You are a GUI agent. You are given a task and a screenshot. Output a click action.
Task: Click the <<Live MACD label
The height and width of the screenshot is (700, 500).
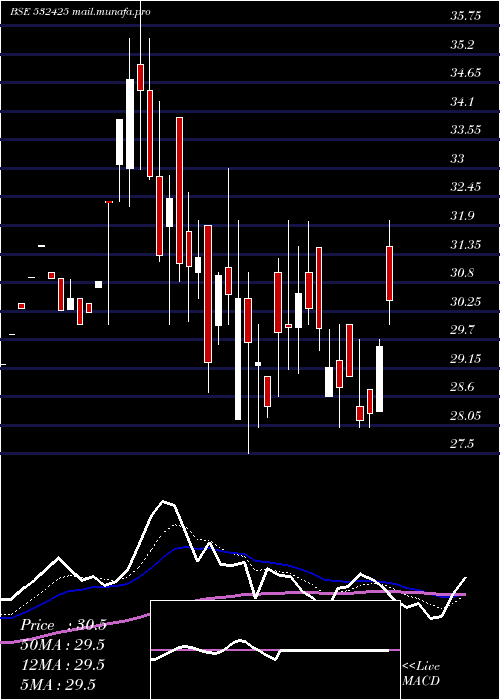[421, 673]
